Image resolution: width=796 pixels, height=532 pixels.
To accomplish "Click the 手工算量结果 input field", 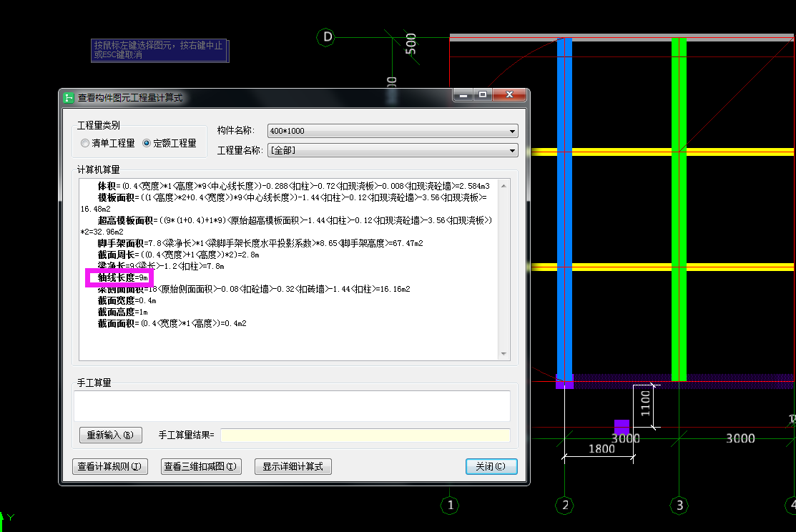I will 365,435.
